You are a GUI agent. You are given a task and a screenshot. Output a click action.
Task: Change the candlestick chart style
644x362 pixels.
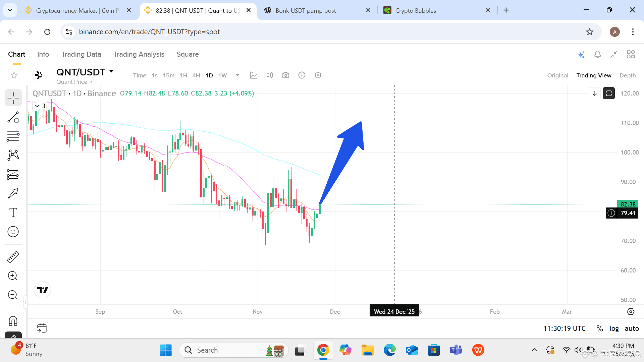point(270,75)
